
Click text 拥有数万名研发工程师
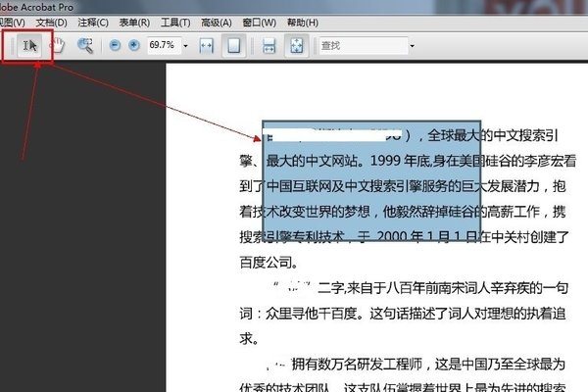[357, 364]
